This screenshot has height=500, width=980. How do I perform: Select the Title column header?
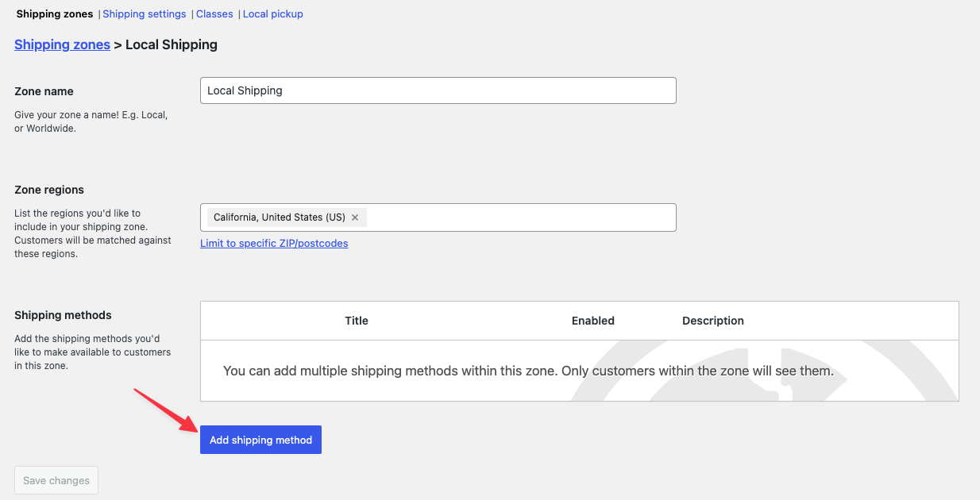(x=357, y=321)
